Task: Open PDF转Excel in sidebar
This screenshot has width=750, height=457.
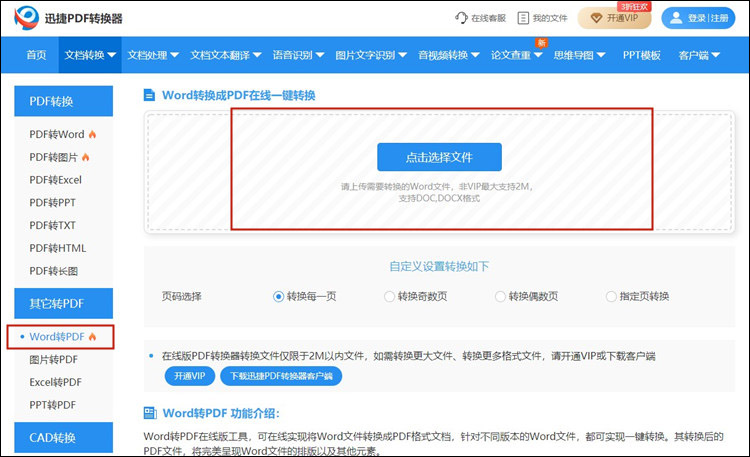Action: tap(55, 180)
